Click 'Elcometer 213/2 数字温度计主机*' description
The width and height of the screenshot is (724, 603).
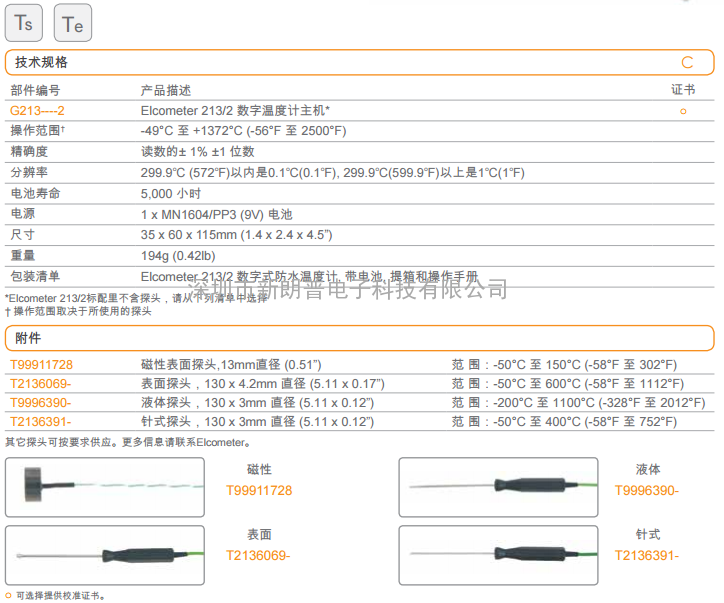[x=235, y=111]
